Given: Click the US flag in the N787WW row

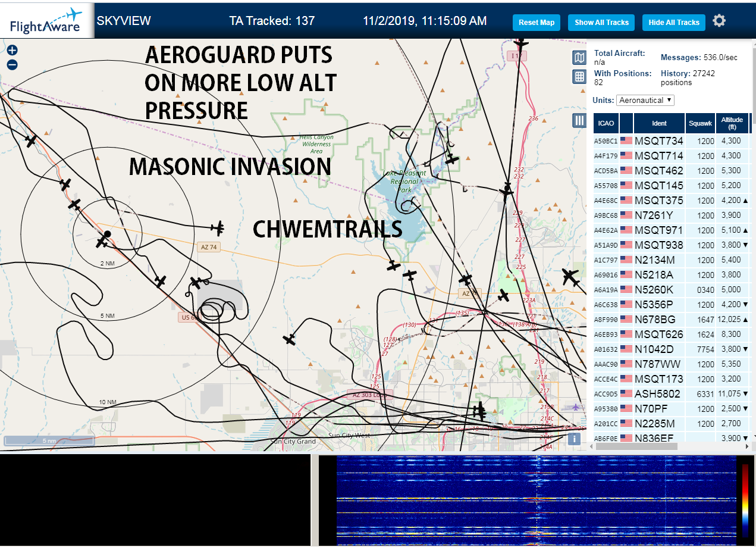Looking at the screenshot, I should pos(626,364).
